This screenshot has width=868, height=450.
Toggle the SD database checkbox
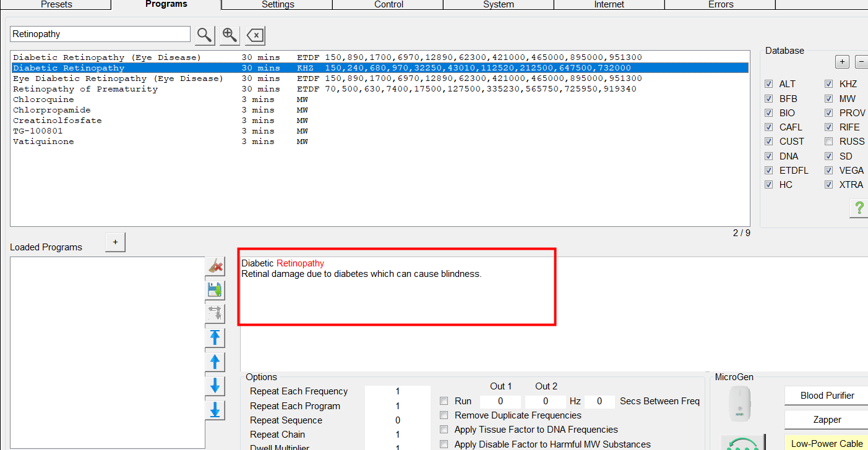[829, 156]
